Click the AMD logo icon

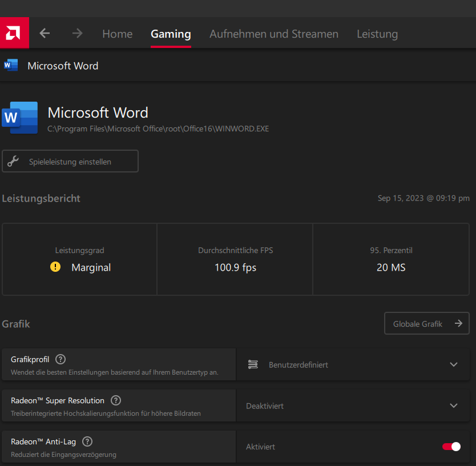[x=14, y=34]
